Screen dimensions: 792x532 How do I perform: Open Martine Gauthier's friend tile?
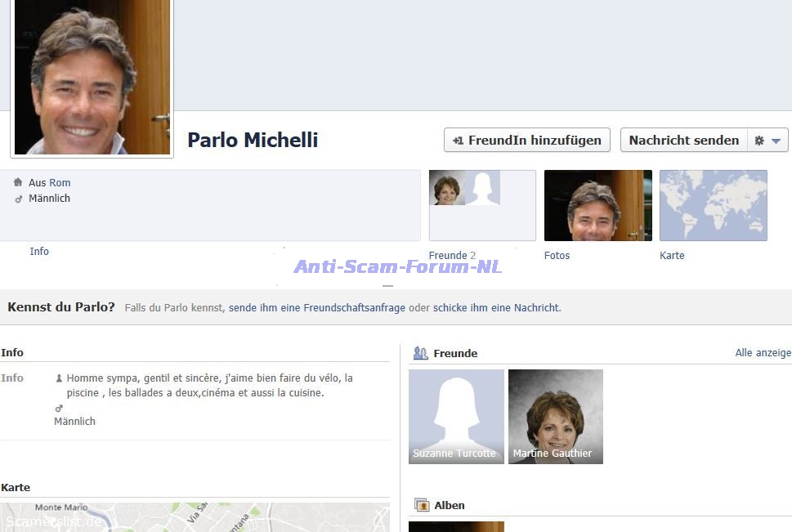pos(556,417)
